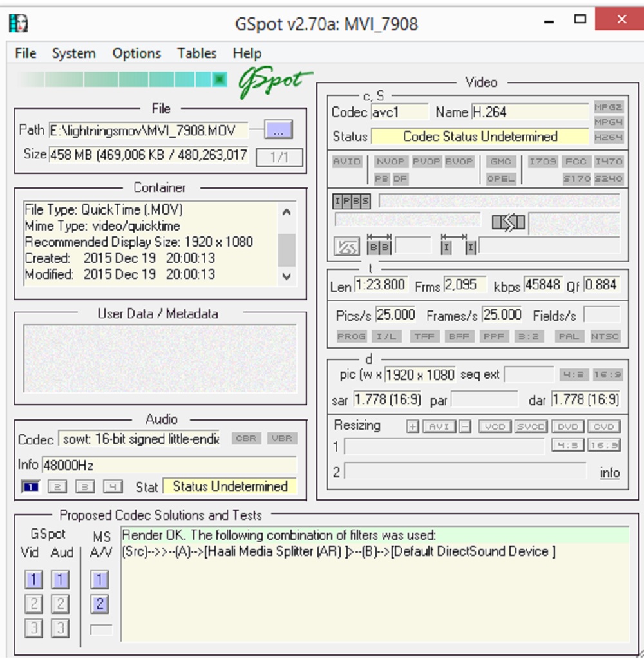Select audio stream 3 toggle
Screen dimensions: 644x659
(x=85, y=487)
